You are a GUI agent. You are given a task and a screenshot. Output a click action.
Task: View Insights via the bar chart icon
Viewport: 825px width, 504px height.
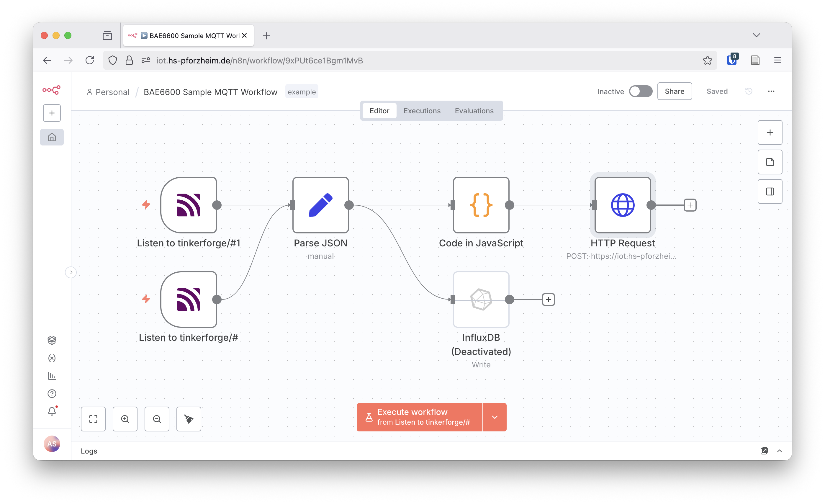pos(52,376)
